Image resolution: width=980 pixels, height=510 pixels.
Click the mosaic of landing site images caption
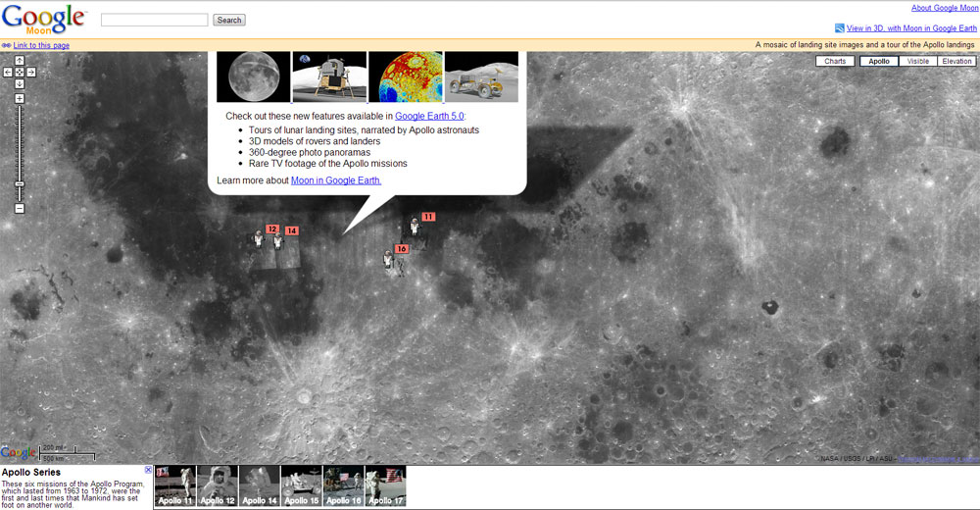[864, 45]
